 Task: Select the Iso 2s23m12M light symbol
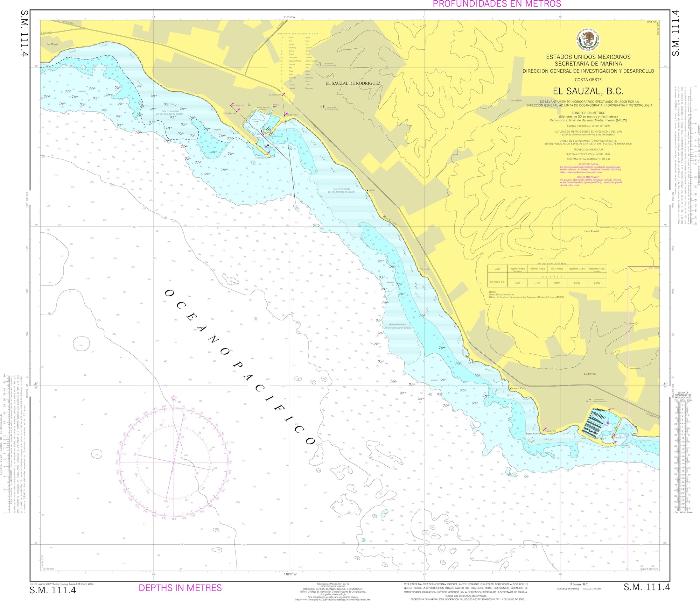[282, 95]
